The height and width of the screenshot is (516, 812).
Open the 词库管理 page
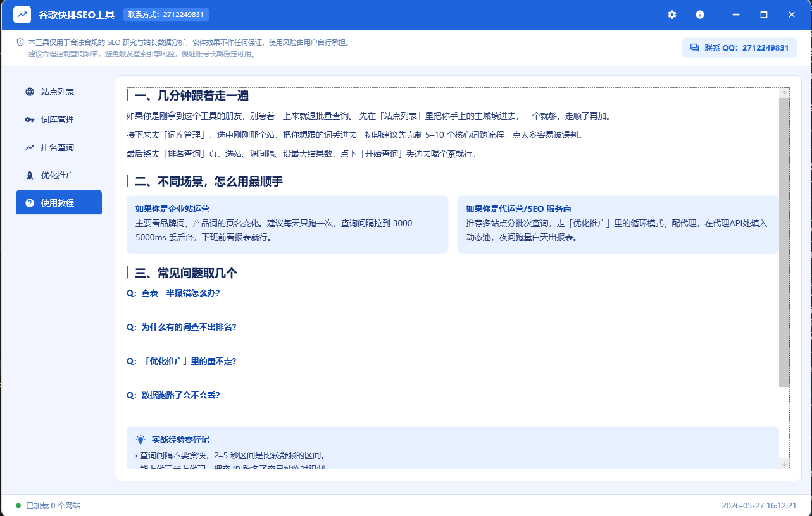pyautogui.click(x=59, y=120)
